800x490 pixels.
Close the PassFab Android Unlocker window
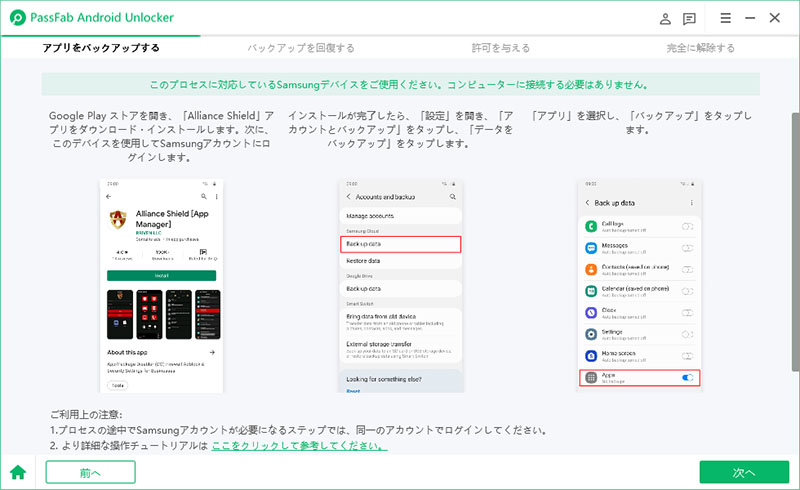(774, 18)
